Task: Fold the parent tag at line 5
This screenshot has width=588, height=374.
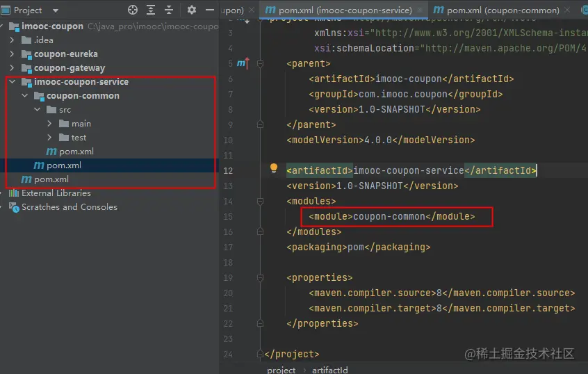Action: [x=260, y=63]
